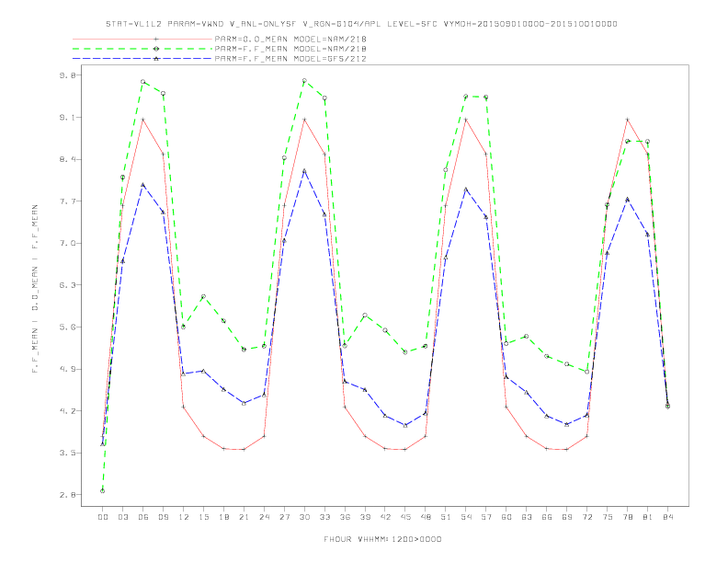728x563 pixels.
Task: Click the chart title starting with STAT=VL1L2
Action: point(361,24)
